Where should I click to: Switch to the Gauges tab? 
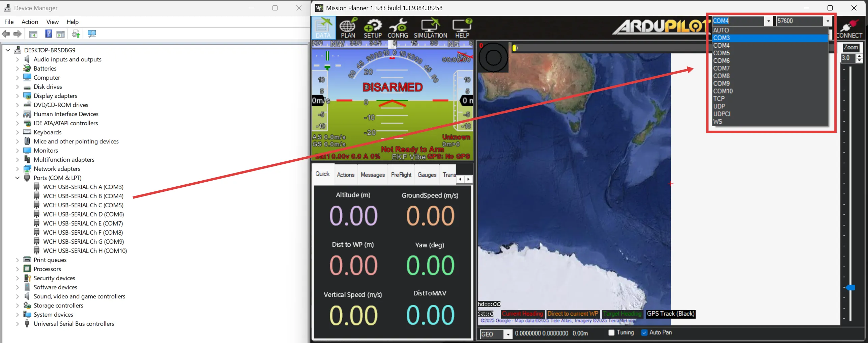pos(427,175)
